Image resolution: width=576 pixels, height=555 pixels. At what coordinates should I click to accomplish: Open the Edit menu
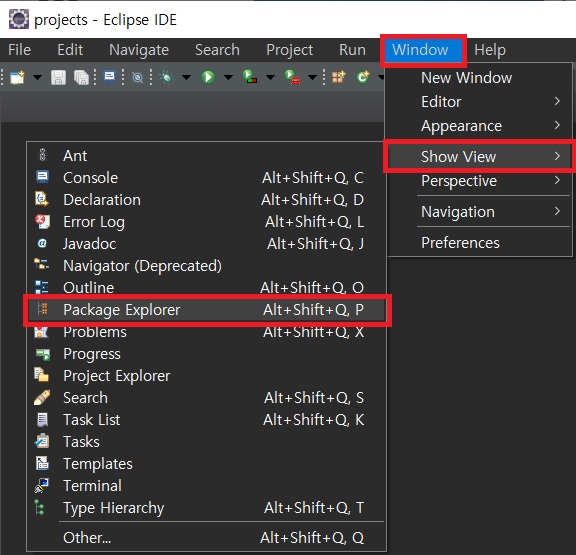coord(70,50)
